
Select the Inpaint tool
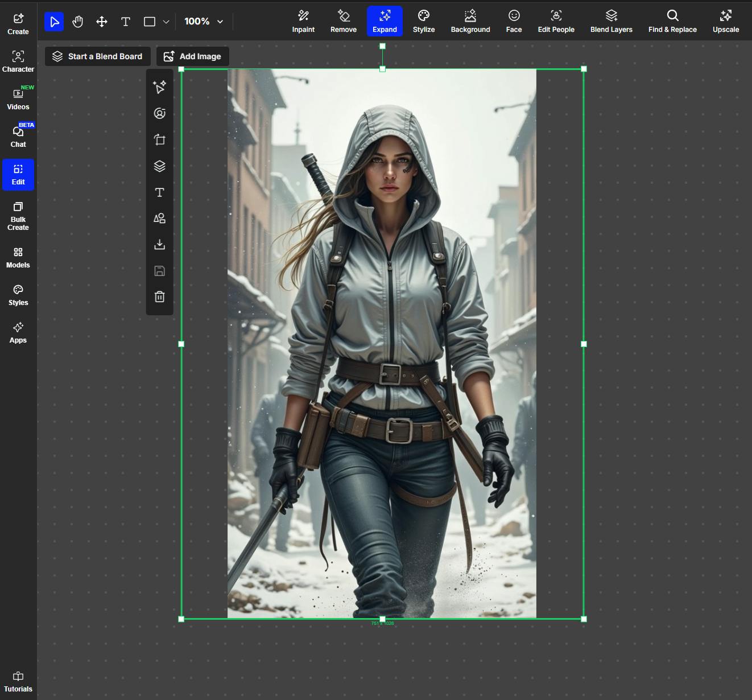(303, 21)
